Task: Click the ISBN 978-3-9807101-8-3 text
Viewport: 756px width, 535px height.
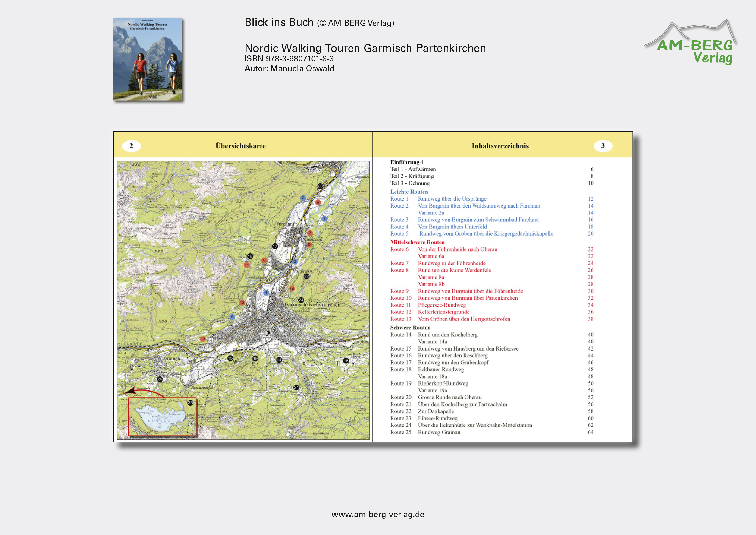Action: tap(289, 59)
